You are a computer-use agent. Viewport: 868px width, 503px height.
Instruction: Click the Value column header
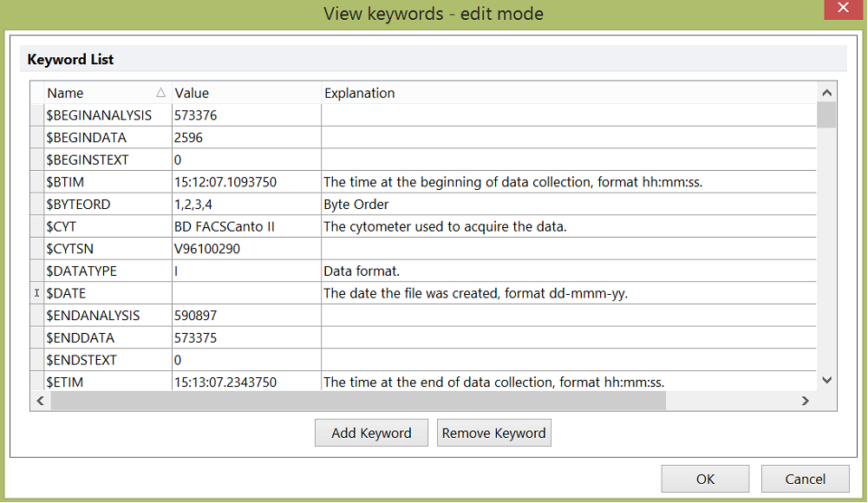[245, 93]
